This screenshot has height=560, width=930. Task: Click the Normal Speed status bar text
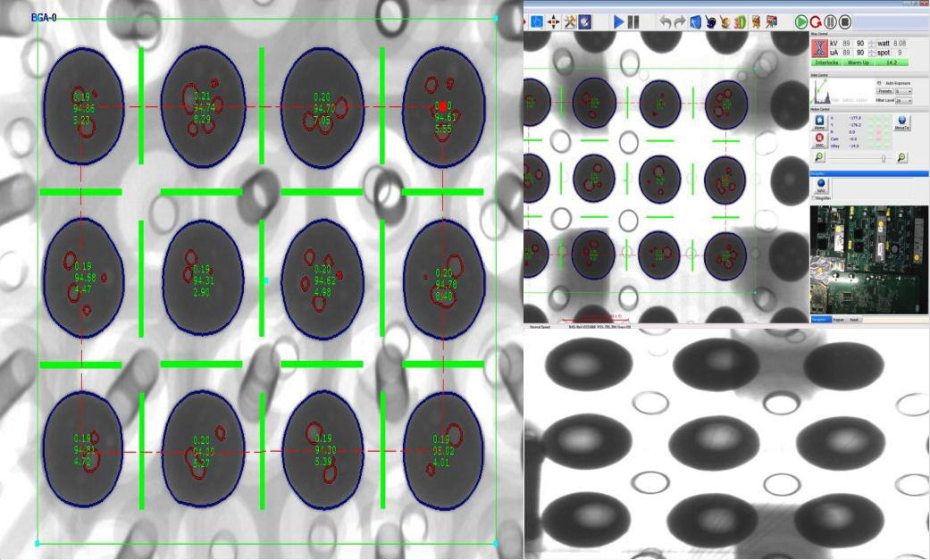tap(540, 327)
